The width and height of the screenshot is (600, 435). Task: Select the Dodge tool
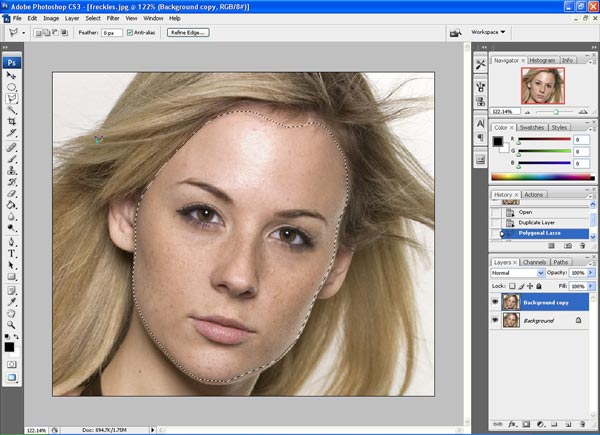tap(11, 228)
